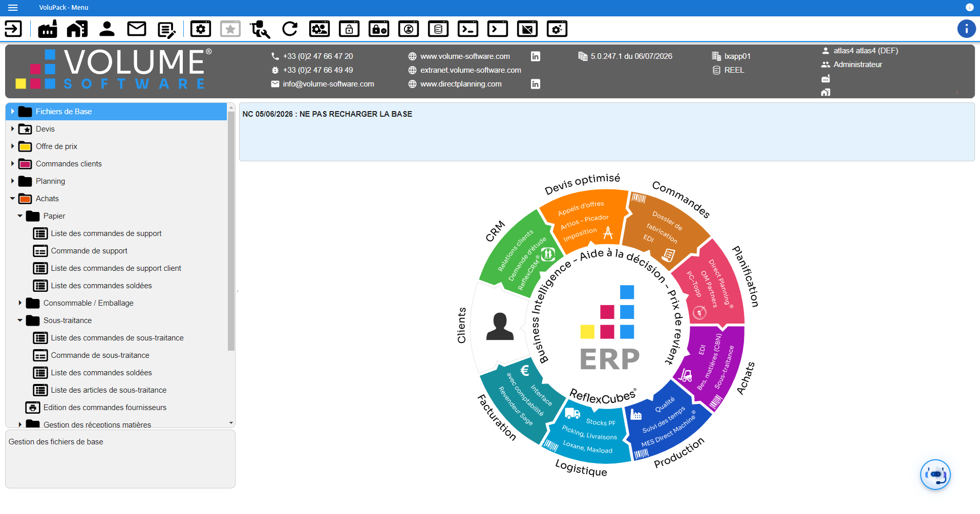
Task: Open the www.directplanning.com link
Action: [461, 84]
